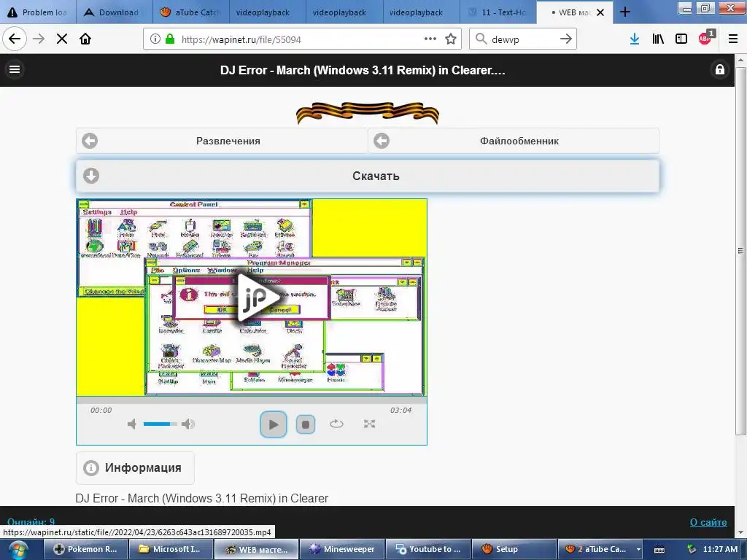Go back to Файлообменник section
747x560 pixels.
tap(514, 141)
